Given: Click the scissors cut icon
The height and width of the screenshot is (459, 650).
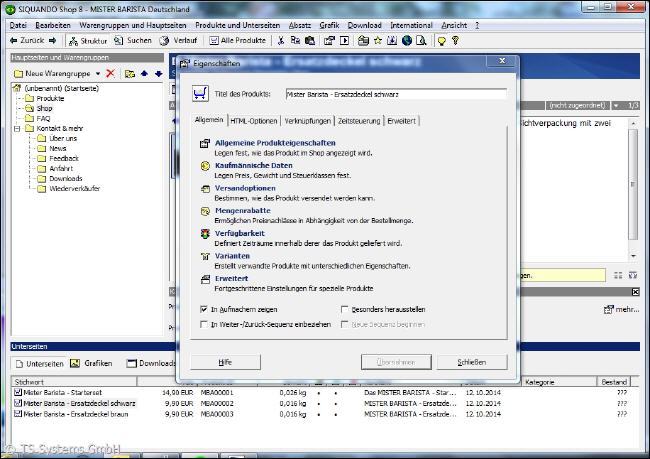Looking at the screenshot, I should pos(281,41).
